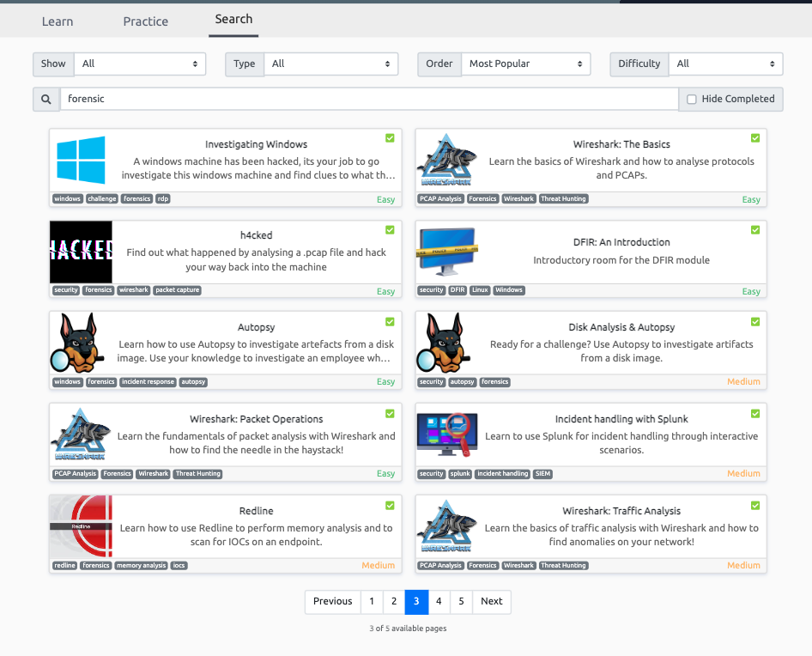Click the incident handling tag on Splunk card
The width and height of the screenshot is (812, 656).
(502, 474)
